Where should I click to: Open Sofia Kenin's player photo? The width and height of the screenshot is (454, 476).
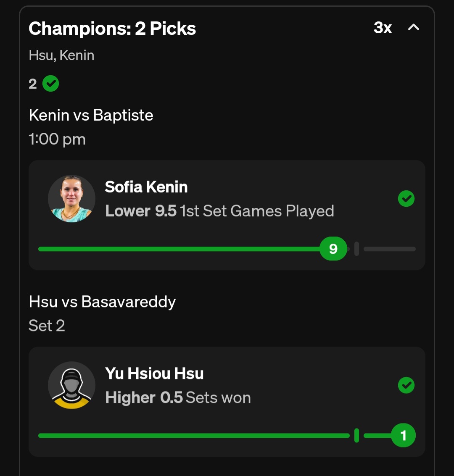[x=71, y=199]
